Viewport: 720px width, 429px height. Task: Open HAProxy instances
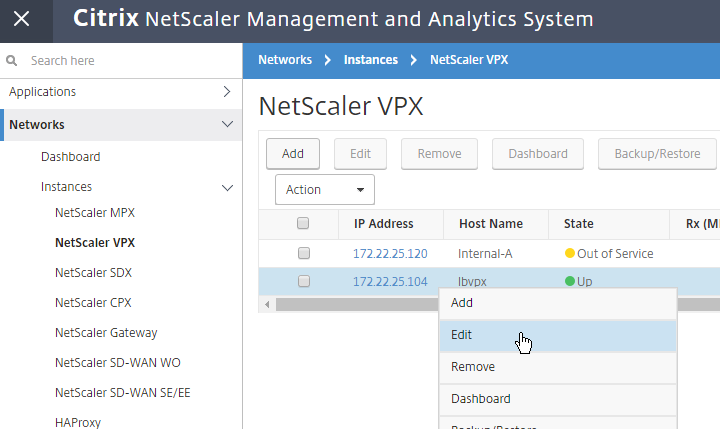tap(78, 422)
